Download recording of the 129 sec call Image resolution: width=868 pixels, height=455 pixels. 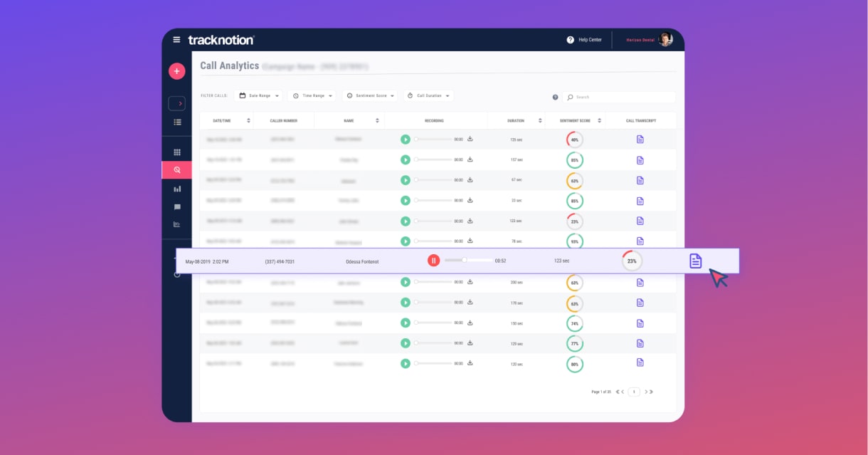coord(470,342)
